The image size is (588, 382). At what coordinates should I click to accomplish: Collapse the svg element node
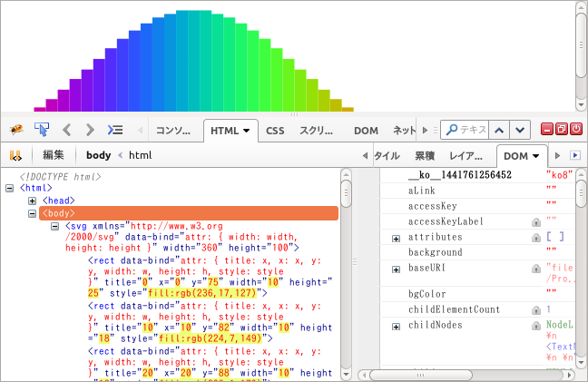click(54, 226)
